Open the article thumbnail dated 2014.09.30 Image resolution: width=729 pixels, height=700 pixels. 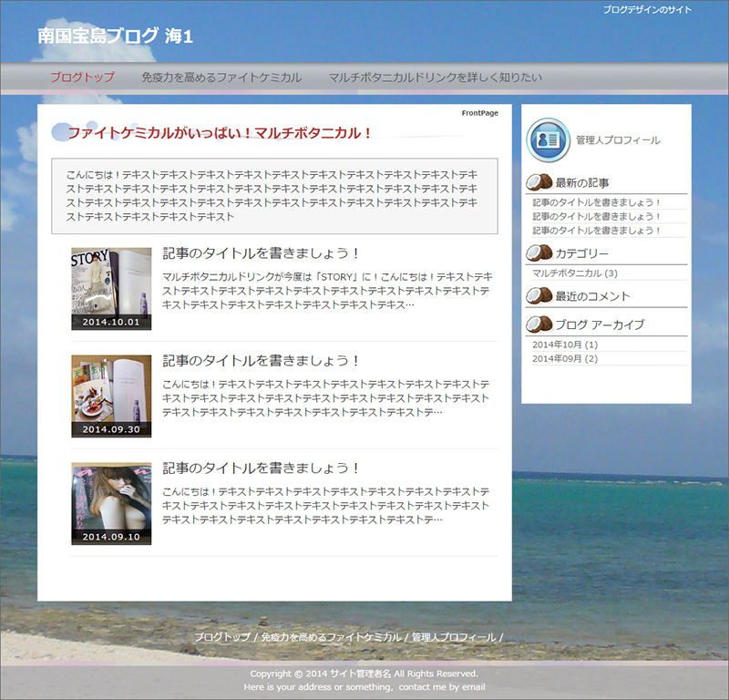pos(111,396)
